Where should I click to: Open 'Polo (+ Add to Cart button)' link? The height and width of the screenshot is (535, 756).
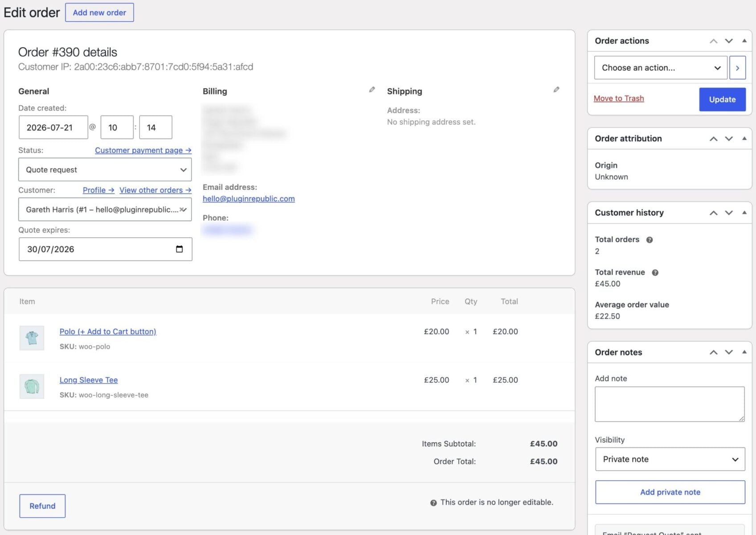tap(108, 332)
